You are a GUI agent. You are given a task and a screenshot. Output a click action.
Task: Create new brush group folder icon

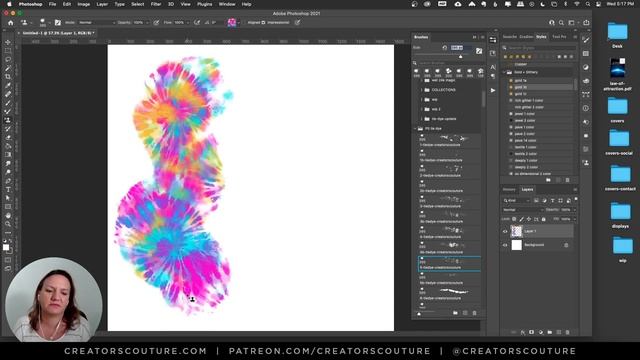tap(456, 313)
